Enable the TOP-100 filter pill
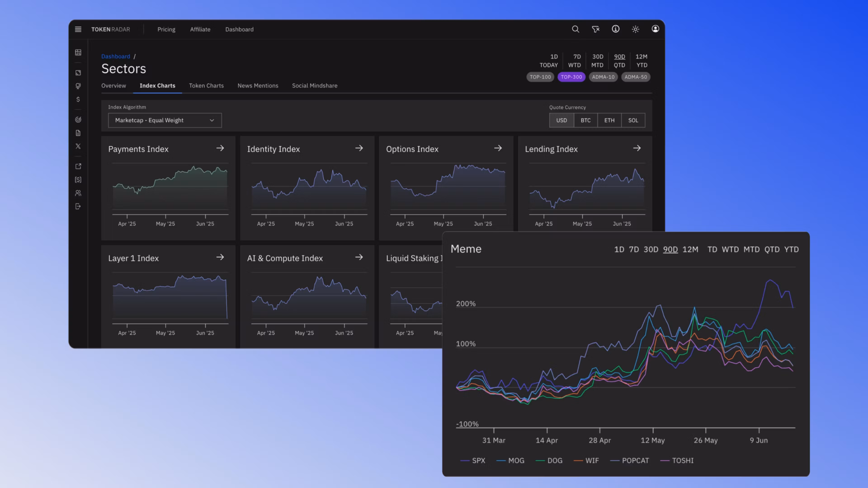The width and height of the screenshot is (868, 488). pos(540,77)
